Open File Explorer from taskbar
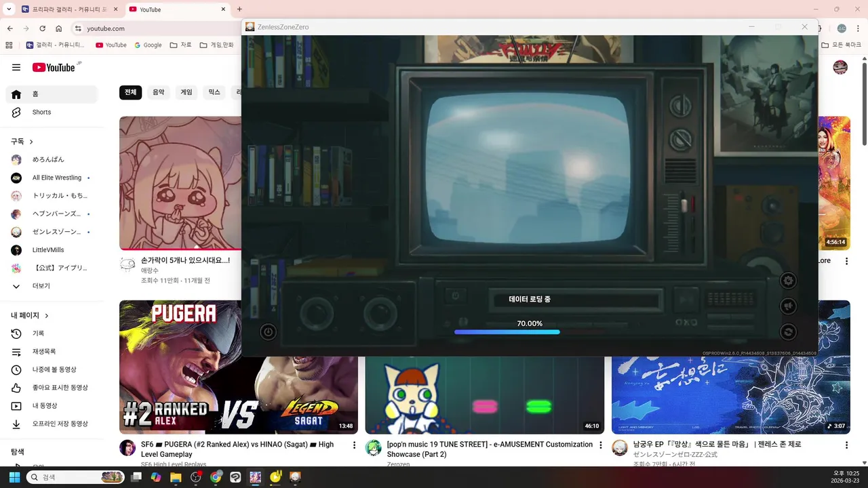The width and height of the screenshot is (868, 488). click(x=176, y=477)
